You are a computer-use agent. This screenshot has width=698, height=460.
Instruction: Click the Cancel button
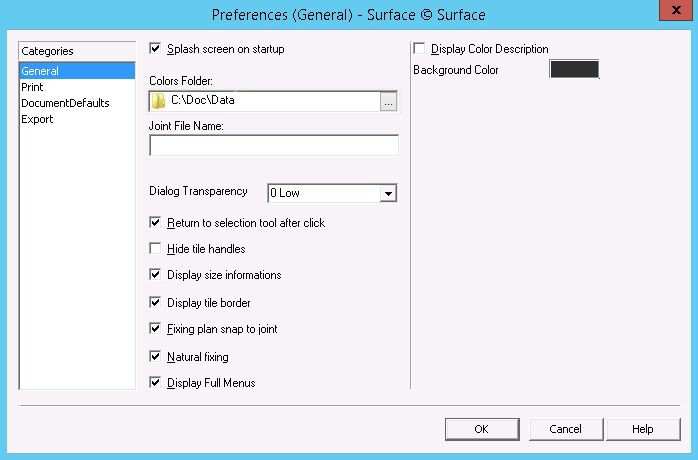[565, 429]
